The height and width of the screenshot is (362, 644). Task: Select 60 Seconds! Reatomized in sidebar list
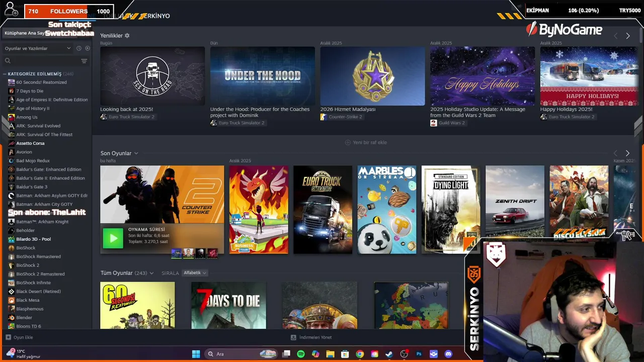41,82
